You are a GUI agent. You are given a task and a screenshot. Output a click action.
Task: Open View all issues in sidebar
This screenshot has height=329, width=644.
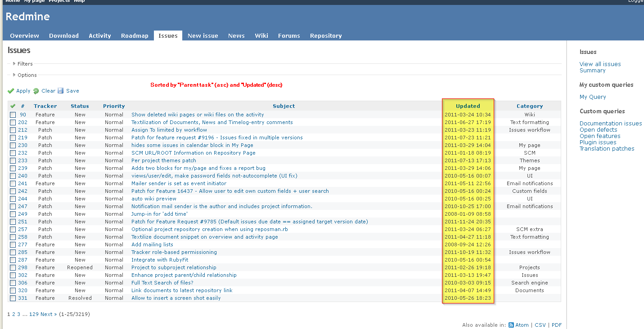pyautogui.click(x=600, y=64)
